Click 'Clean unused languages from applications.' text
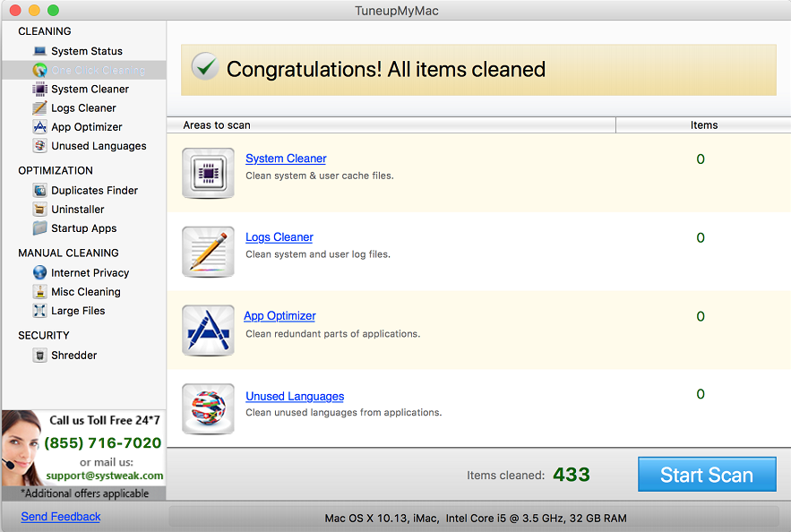Screen dimensions: 791x532 pyautogui.click(x=343, y=413)
